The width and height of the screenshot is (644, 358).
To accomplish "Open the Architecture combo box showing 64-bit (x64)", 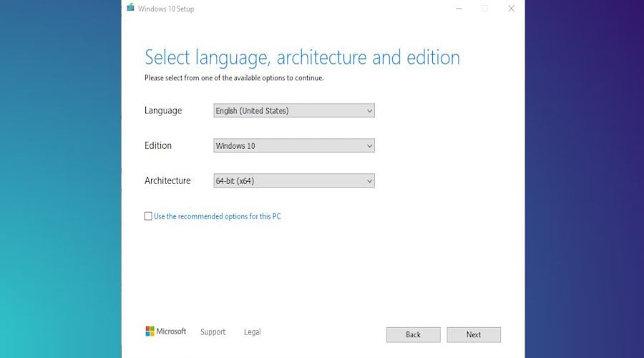I will (x=294, y=180).
